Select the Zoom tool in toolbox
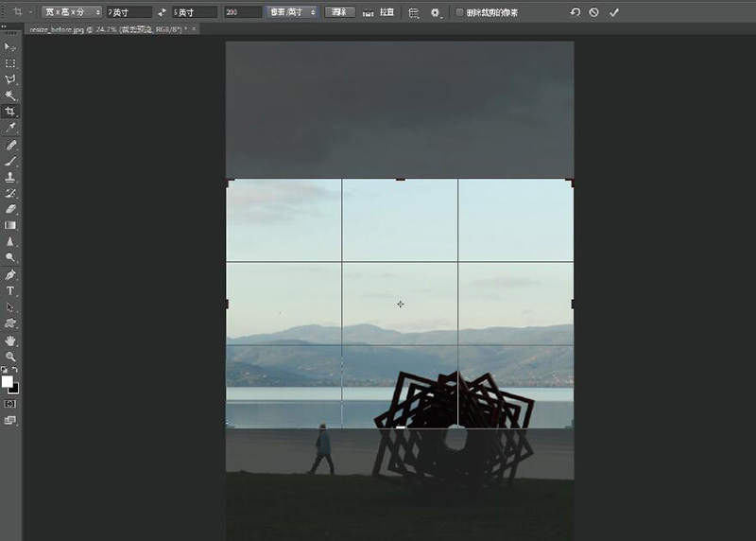The image size is (756, 541). (10, 356)
